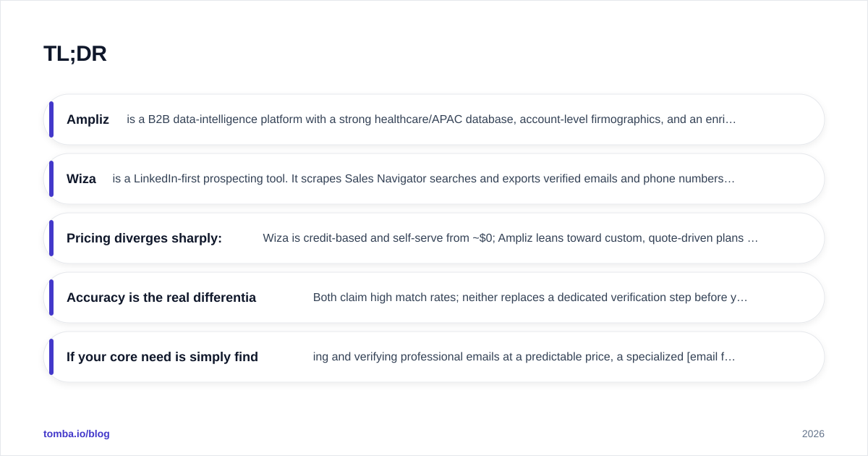Image resolution: width=868 pixels, height=456 pixels.
Task: Click the purple accent bar on Pricing card
Action: [x=51, y=238]
